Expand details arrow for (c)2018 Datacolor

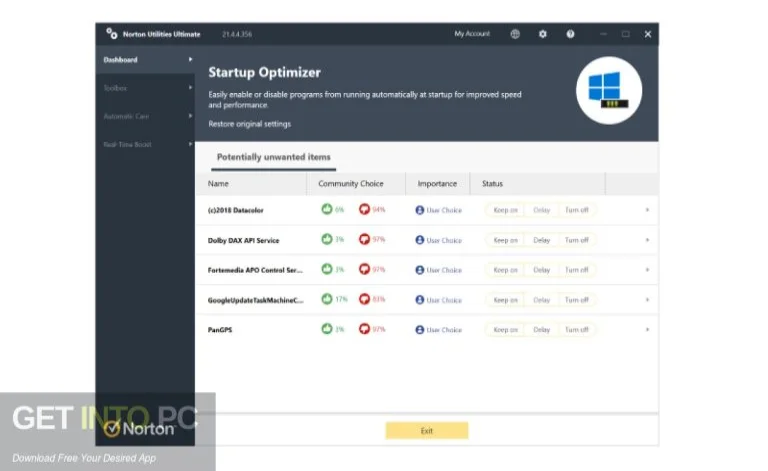coord(647,210)
